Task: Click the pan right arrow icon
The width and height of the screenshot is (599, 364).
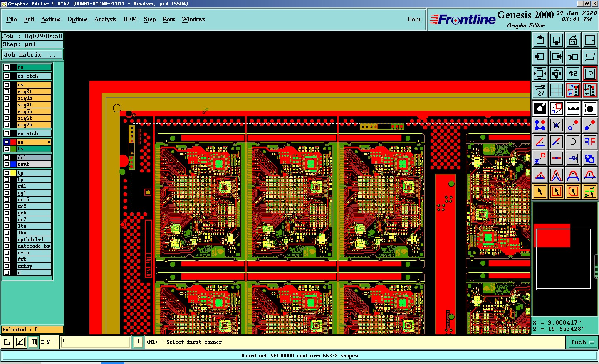Action: coord(557,57)
